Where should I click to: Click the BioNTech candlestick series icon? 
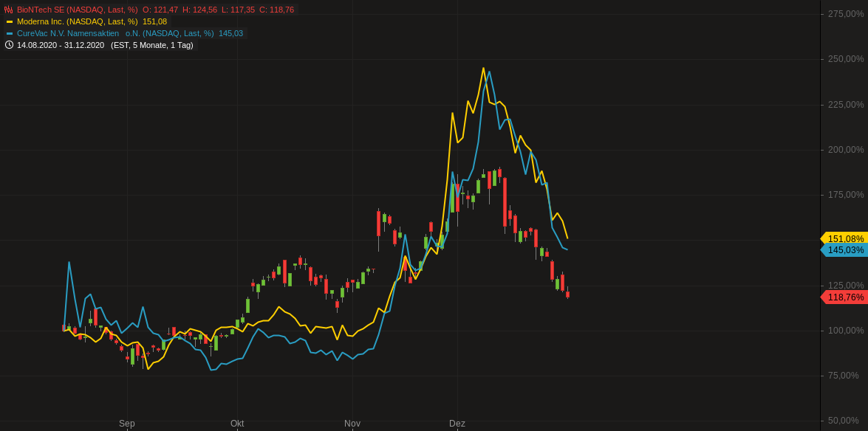pyautogui.click(x=8, y=10)
